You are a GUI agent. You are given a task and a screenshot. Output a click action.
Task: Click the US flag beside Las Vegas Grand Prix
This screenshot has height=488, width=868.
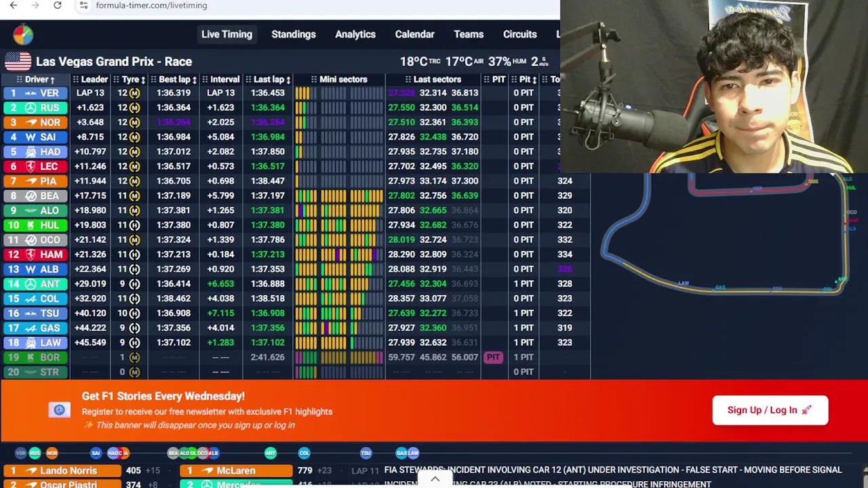pos(18,62)
